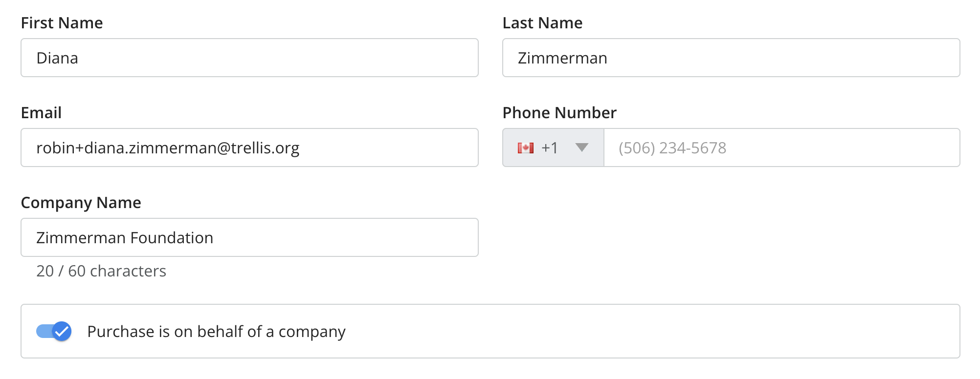980x379 pixels.
Task: Click the Email label text
Action: (41, 113)
